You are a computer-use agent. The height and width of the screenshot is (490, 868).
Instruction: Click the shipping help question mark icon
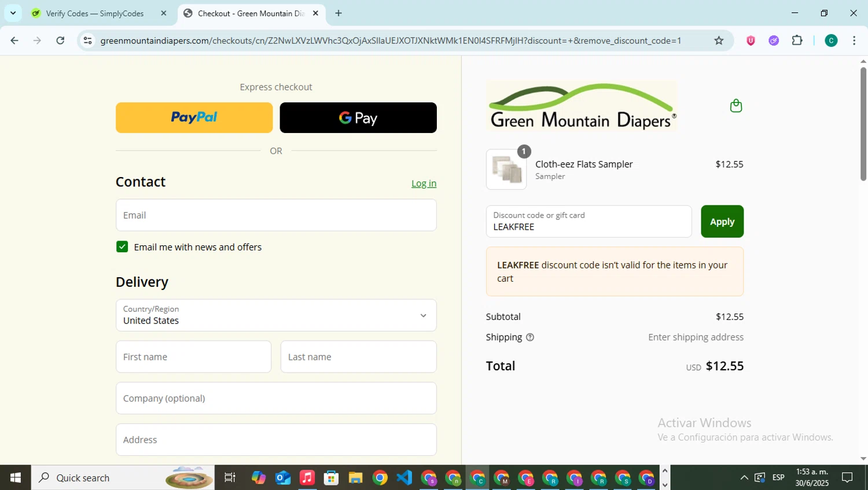click(529, 337)
